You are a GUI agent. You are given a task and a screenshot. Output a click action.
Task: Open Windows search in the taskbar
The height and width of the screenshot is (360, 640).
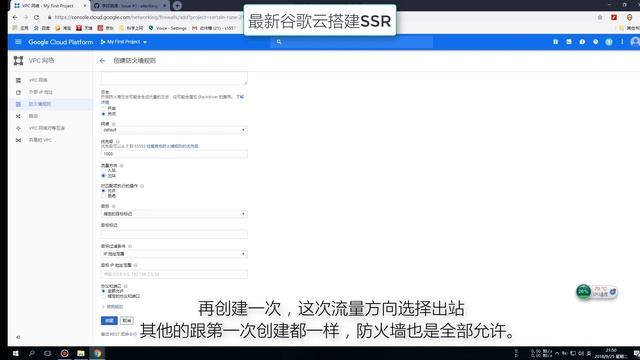click(31, 353)
